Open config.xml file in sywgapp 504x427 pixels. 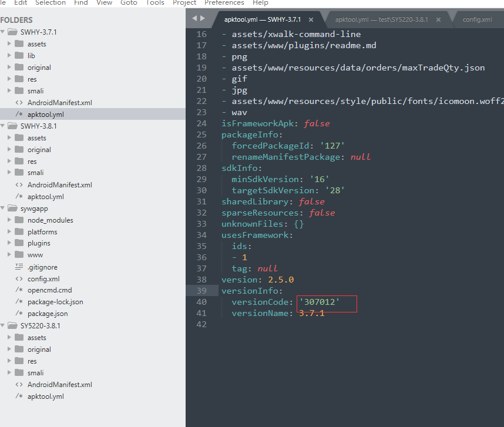(x=43, y=279)
